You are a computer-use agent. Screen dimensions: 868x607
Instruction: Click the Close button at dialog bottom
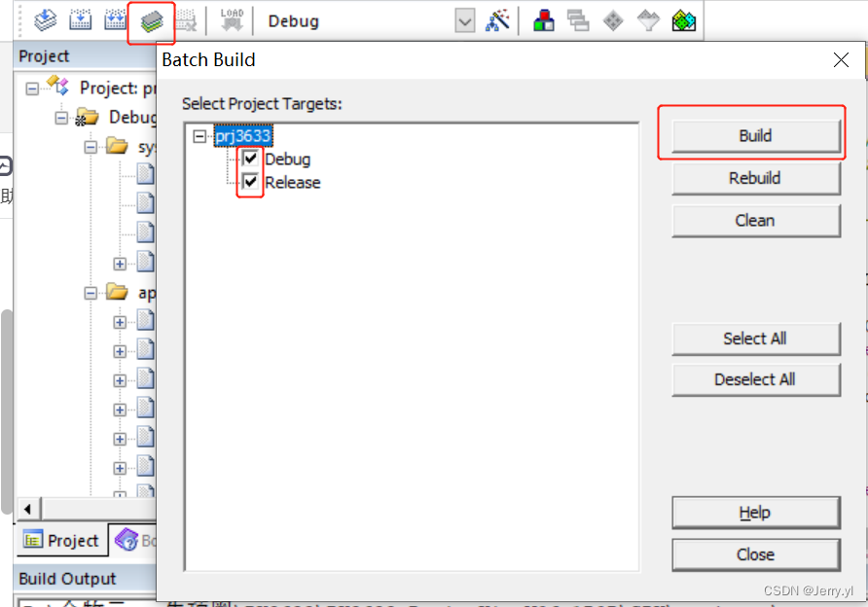coord(756,554)
